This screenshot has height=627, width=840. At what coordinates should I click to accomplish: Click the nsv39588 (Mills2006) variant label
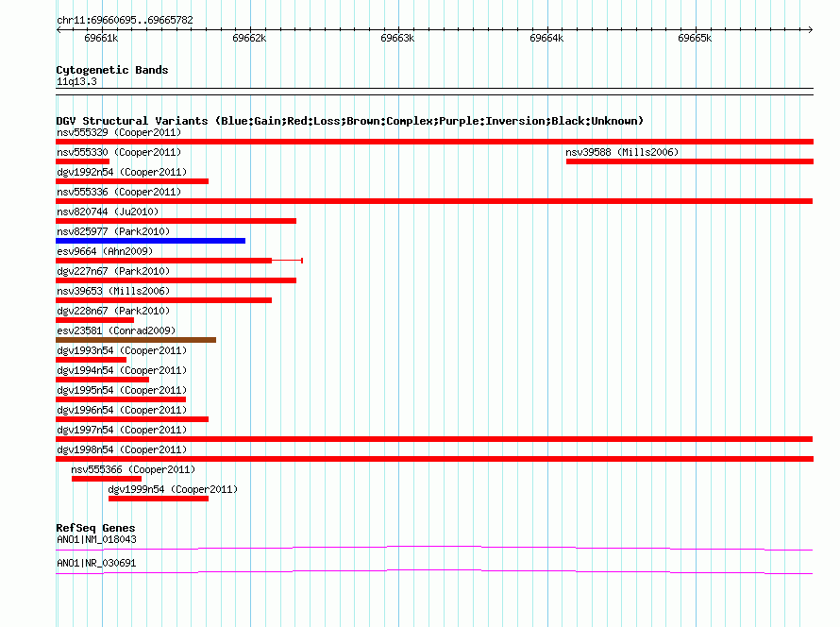[x=622, y=152]
